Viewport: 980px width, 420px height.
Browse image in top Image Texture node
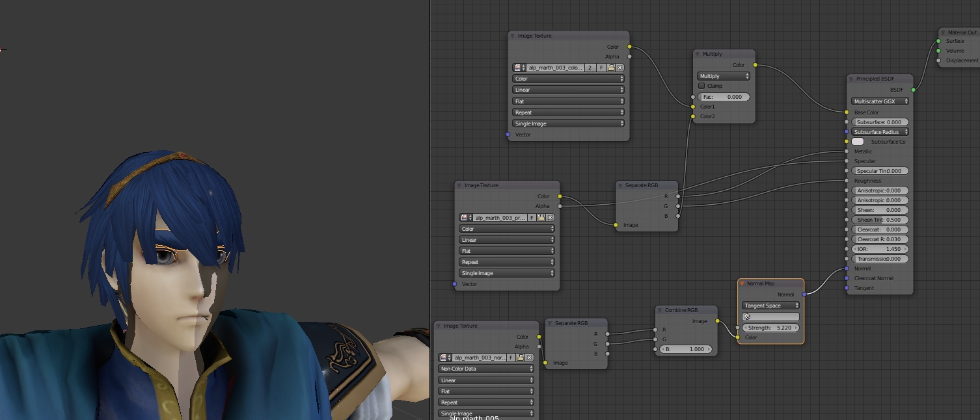(519, 68)
